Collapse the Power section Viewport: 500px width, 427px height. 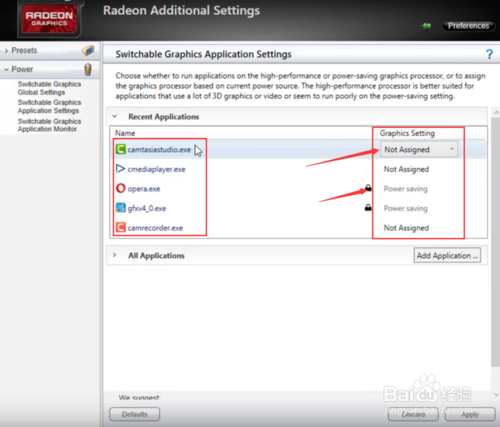point(6,69)
